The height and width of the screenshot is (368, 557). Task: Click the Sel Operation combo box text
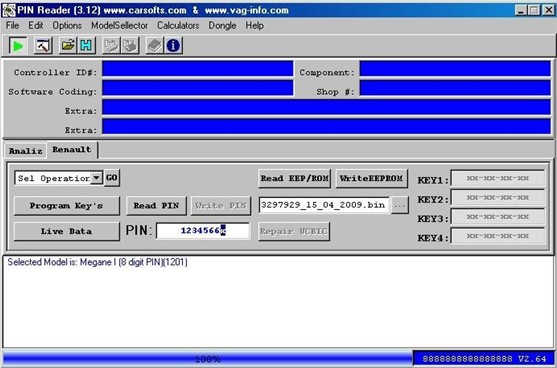click(x=53, y=178)
